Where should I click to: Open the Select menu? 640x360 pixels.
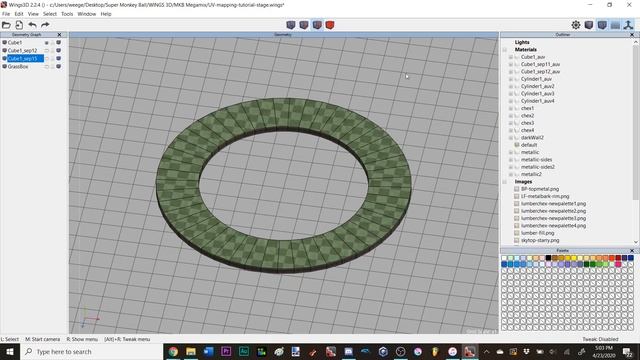tap(50, 14)
